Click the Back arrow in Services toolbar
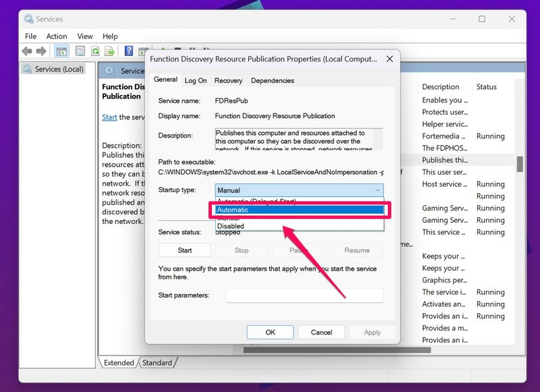The image size is (540, 392). (27, 51)
